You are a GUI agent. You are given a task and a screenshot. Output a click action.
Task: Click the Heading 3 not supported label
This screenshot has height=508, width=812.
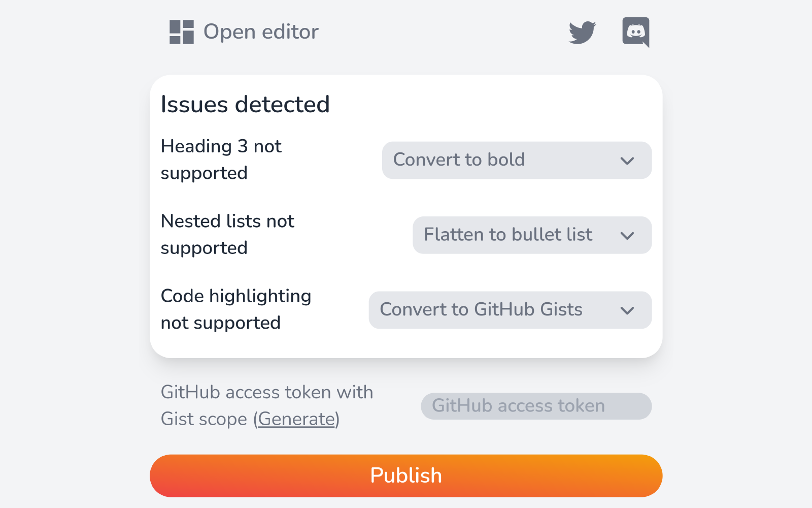point(221,160)
